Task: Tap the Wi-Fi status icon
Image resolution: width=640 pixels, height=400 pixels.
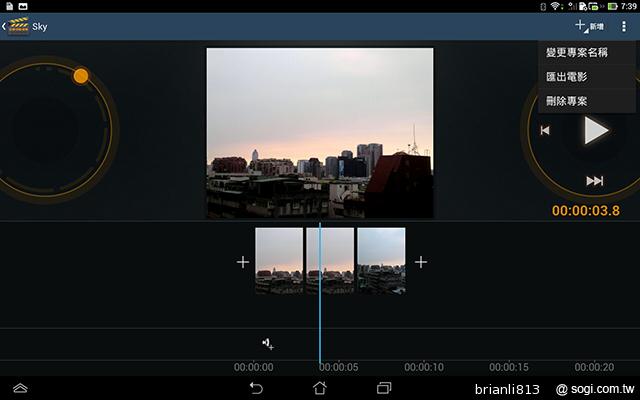Action: click(555, 6)
